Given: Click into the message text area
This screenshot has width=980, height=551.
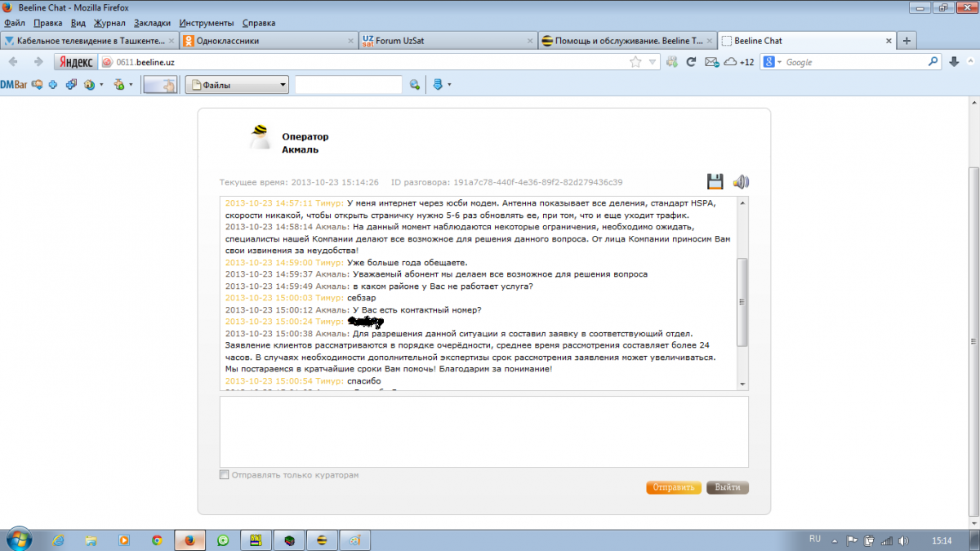Looking at the screenshot, I should point(483,432).
